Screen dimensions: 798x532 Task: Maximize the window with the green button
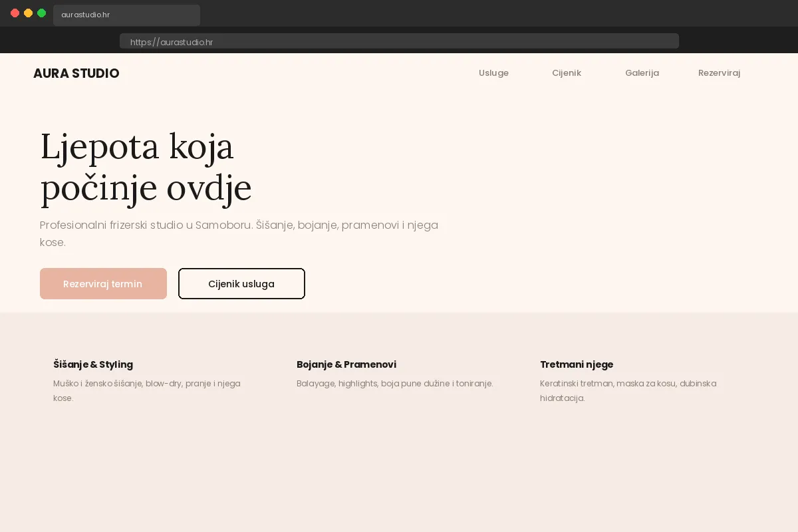tap(41, 13)
